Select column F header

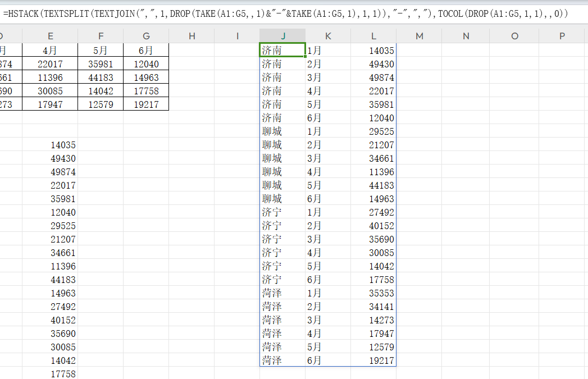[101, 36]
